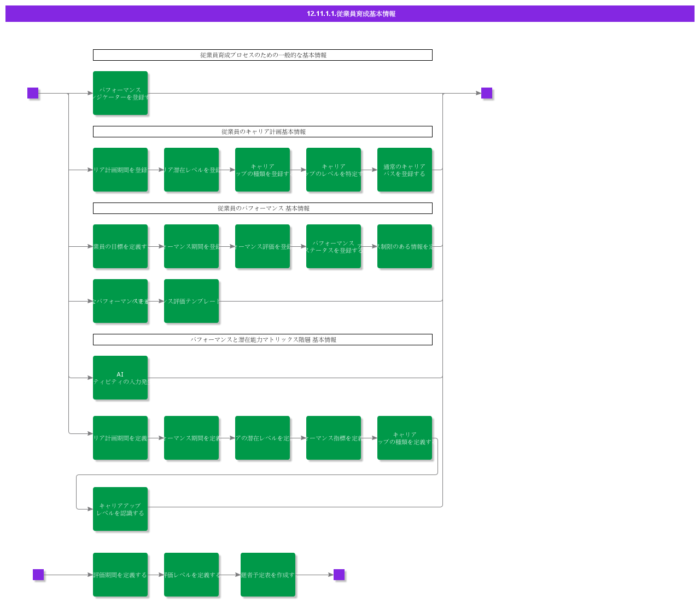Open パフォーマンス ステータスを登録する box
This screenshot has height=602, width=700.
coord(334,246)
